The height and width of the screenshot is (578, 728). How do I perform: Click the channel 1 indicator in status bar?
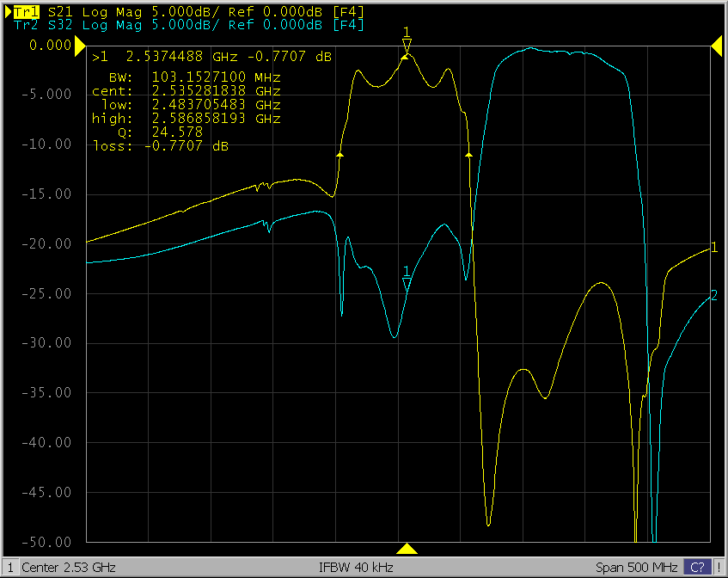point(9,568)
